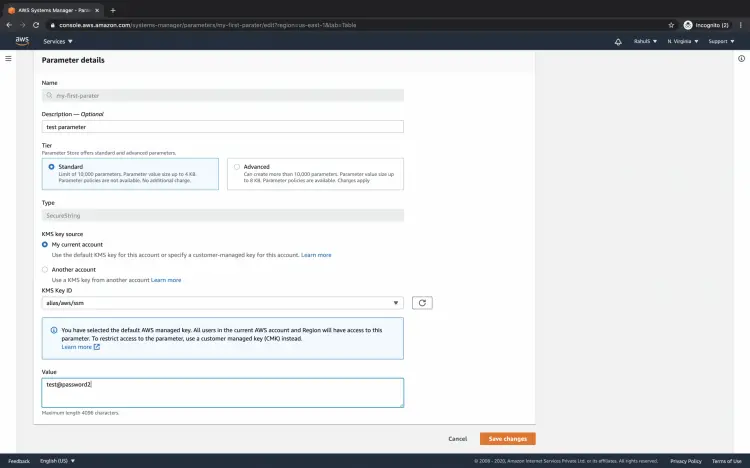Click the browser back arrow

pos(9,25)
